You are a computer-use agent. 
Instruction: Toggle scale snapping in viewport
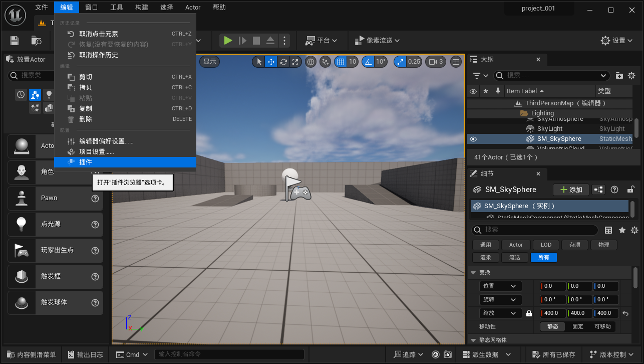click(400, 62)
